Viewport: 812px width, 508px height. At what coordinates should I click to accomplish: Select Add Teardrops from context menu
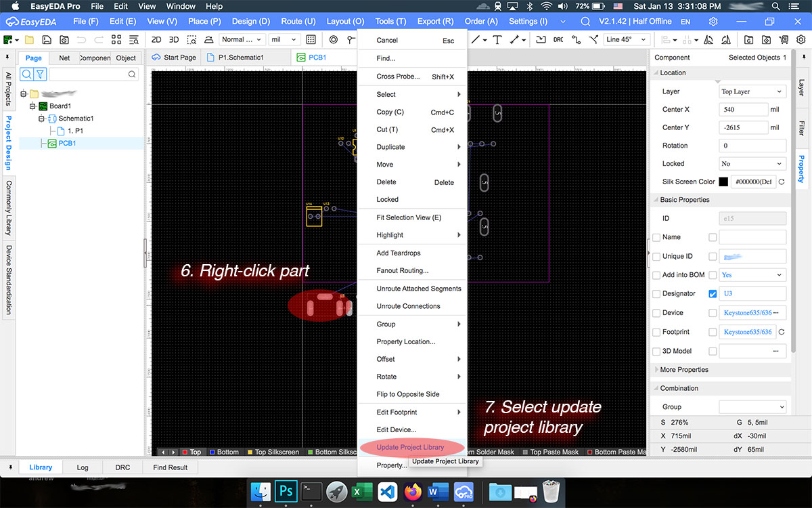pyautogui.click(x=399, y=253)
